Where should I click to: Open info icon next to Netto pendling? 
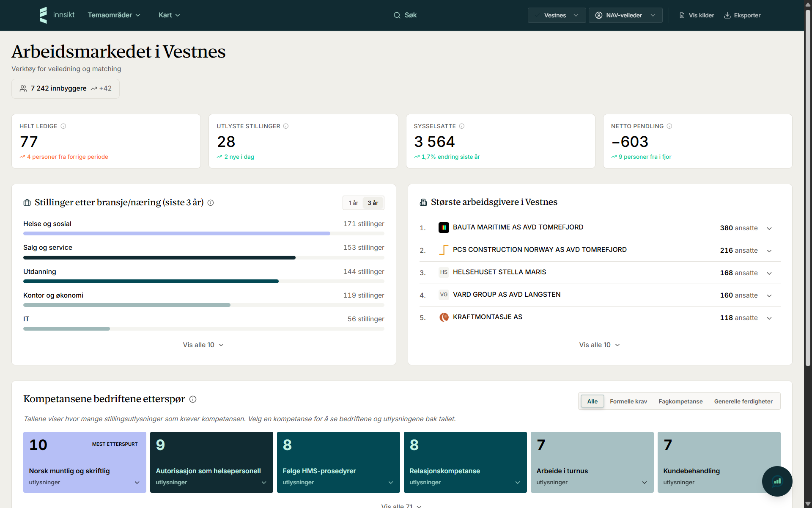tap(669, 126)
